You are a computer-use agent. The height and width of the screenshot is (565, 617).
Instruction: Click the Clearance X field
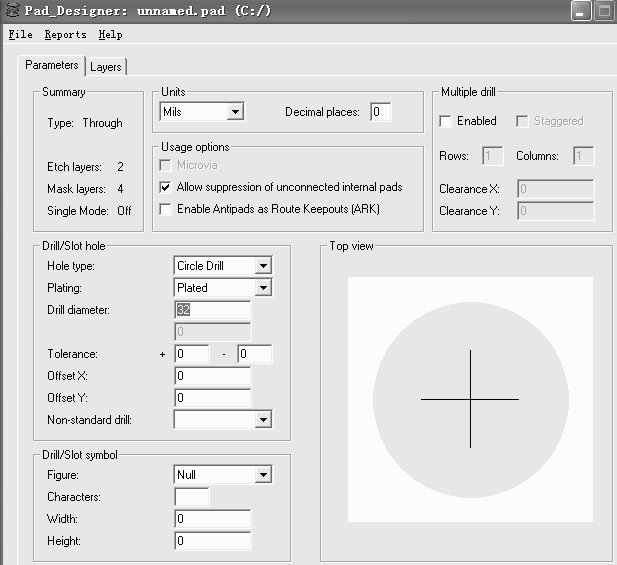pyautogui.click(x=556, y=189)
